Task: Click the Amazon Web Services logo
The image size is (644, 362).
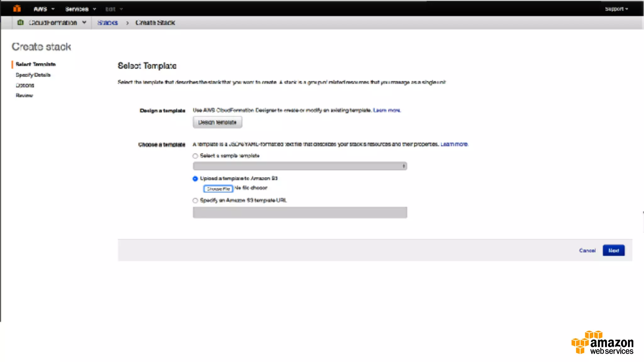Action: pyautogui.click(x=602, y=343)
